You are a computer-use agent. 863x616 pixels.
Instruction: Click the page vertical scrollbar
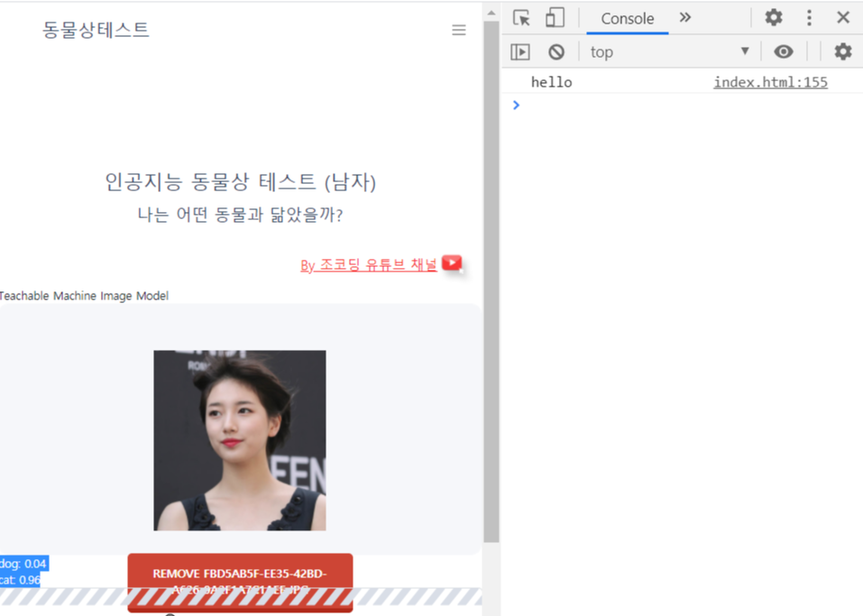(491, 280)
